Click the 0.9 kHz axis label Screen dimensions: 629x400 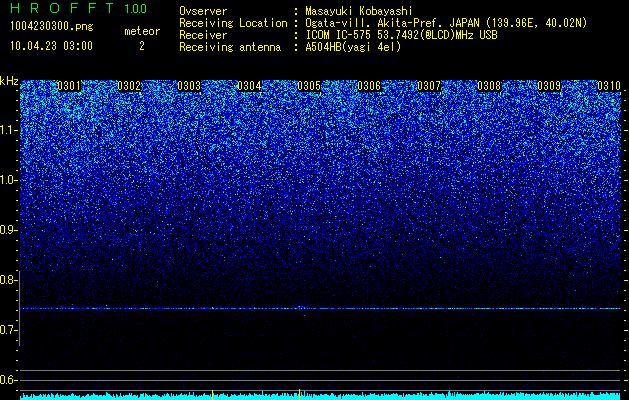(9, 230)
